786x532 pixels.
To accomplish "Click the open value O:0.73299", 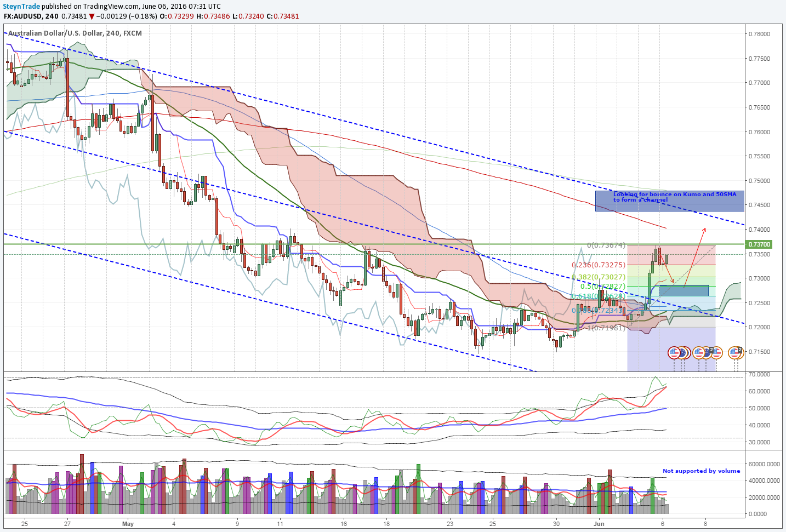I will tap(176, 16).
